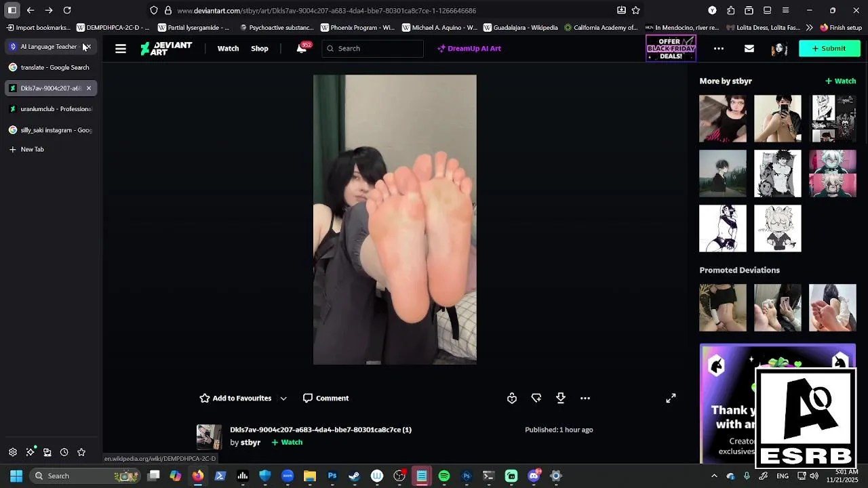
Task: Click the stbyr author avatar thumbnail
Action: [x=209, y=437]
